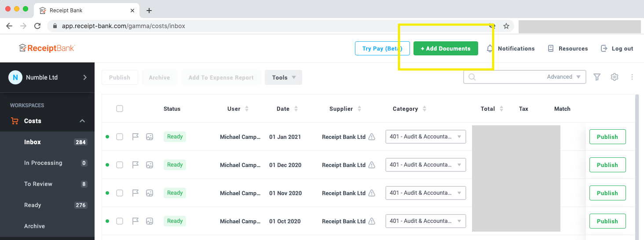Open the three-dot more options menu
This screenshot has height=240, width=644.
(632, 77)
